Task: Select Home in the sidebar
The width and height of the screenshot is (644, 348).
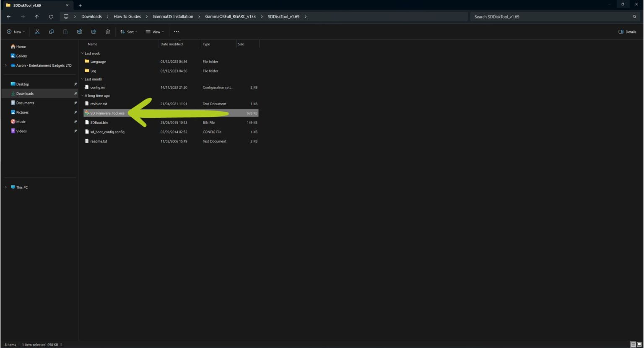Action: pyautogui.click(x=18, y=47)
